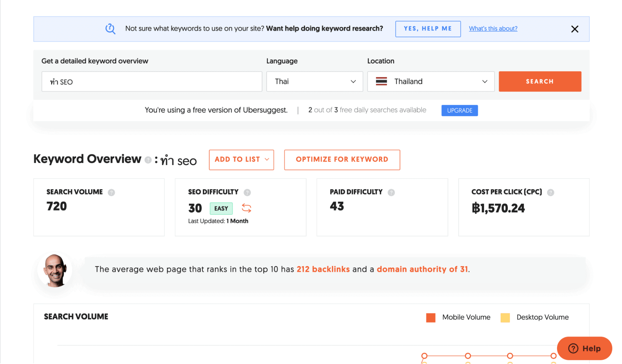Open the Language dropdown set to Thai
This screenshot has width=622, height=364.
click(314, 81)
